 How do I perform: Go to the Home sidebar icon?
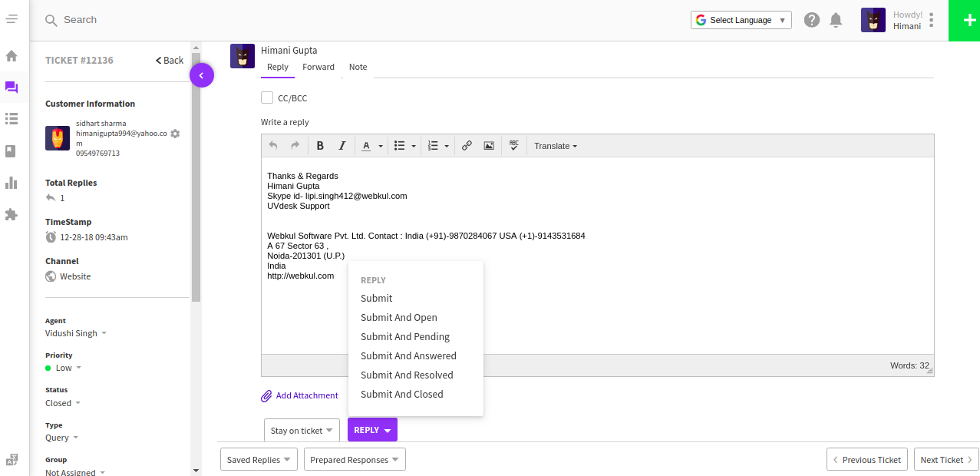[12, 55]
